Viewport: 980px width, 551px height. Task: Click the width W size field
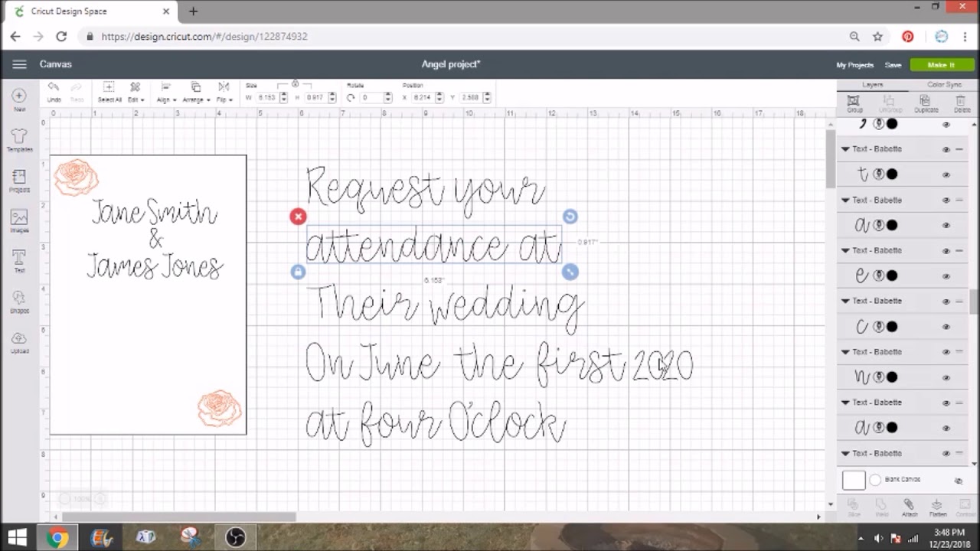tap(267, 97)
